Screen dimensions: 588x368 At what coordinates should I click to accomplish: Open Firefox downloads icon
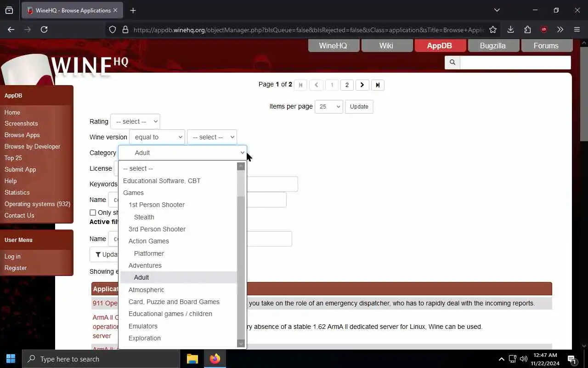click(x=510, y=29)
